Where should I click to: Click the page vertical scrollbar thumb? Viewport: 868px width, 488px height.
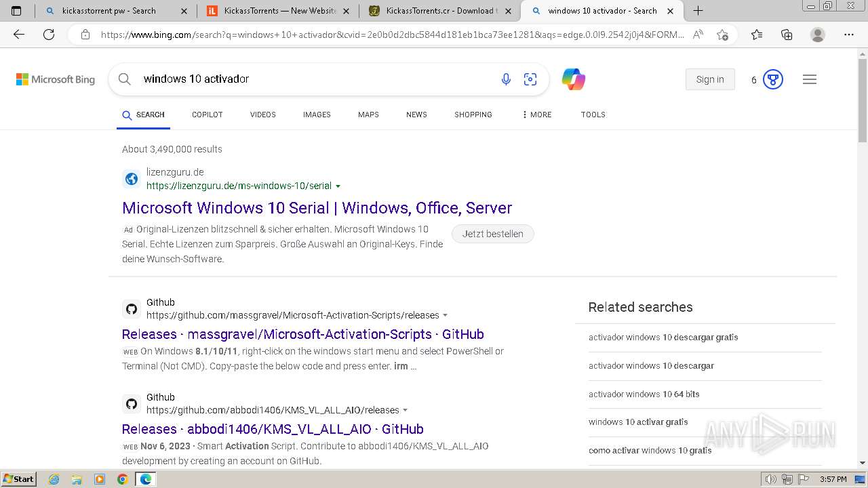[863, 100]
